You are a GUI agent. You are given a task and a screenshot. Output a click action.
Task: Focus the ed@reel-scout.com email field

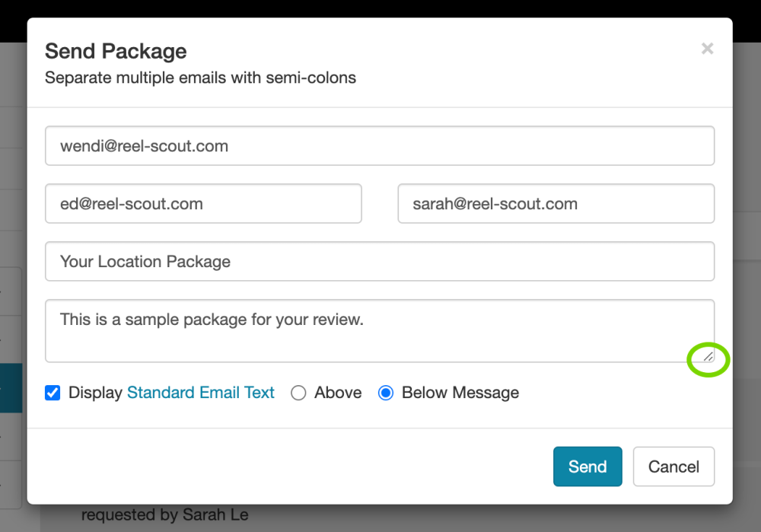tap(203, 204)
